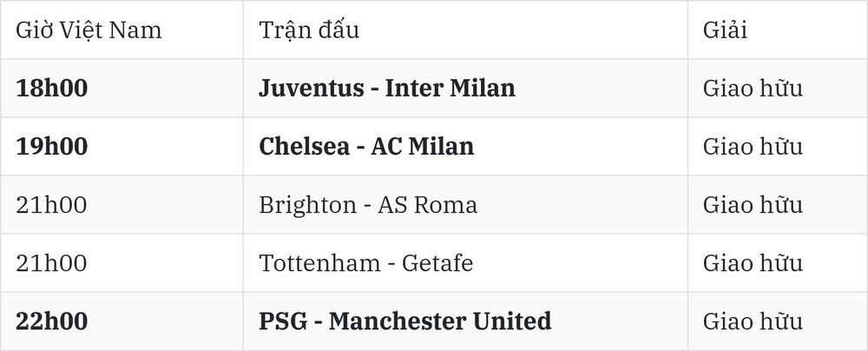Click Giao hữu in the Tottenham row
The height and width of the screenshot is (351, 868).
tap(753, 263)
